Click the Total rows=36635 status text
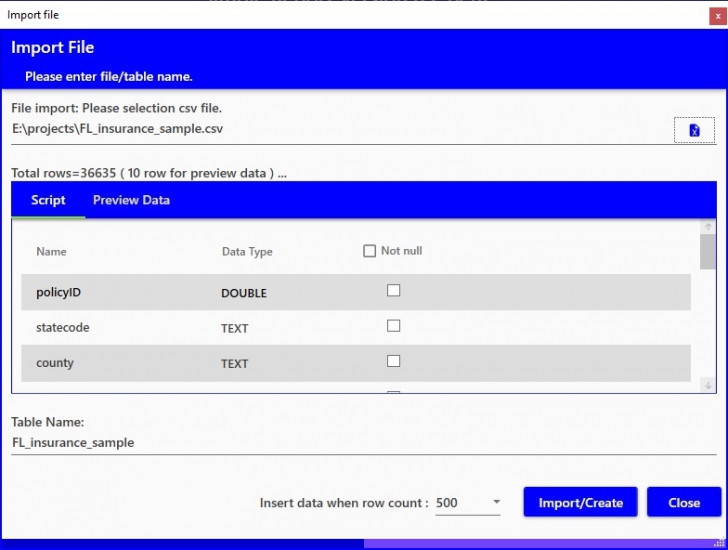The height and width of the screenshot is (550, 728). pos(149,173)
